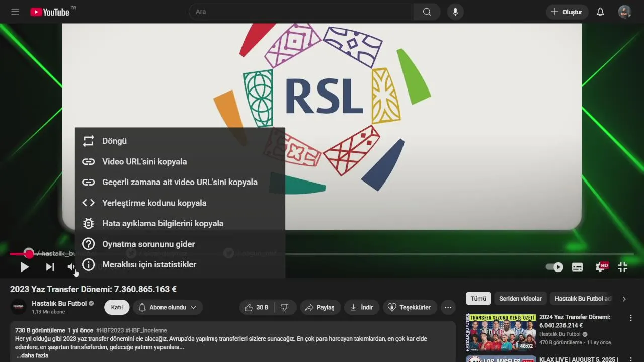The width and height of the screenshot is (644, 362).
Task: Open the notifications bell
Action: pos(600,12)
